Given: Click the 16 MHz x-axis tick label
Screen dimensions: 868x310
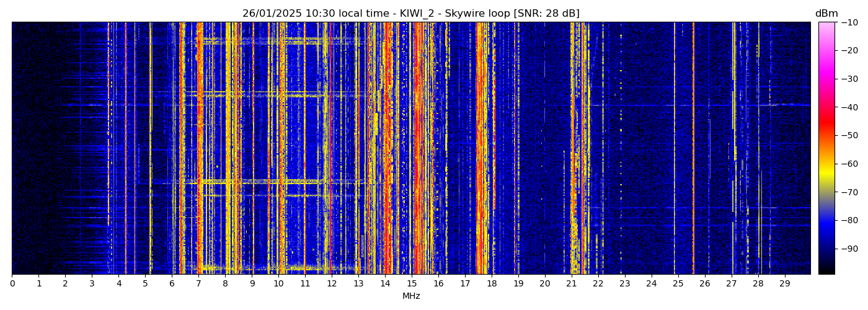Looking at the screenshot, I should pos(438,283).
